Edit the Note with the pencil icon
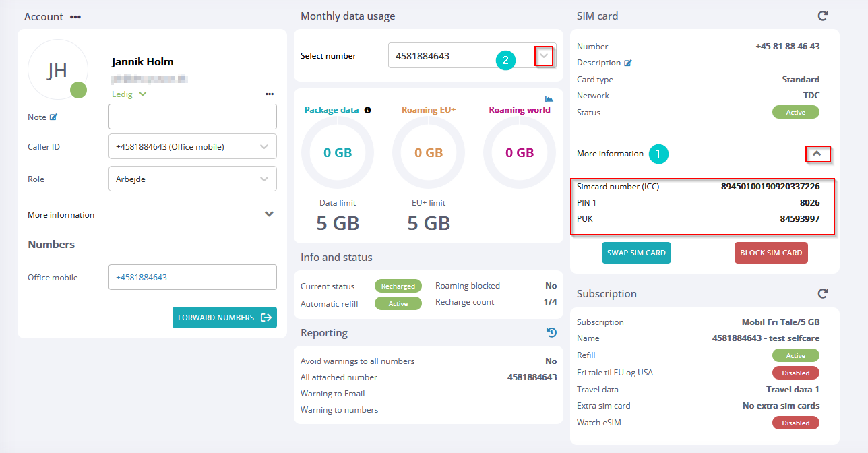Viewport: 868px width, 453px height. pos(54,117)
